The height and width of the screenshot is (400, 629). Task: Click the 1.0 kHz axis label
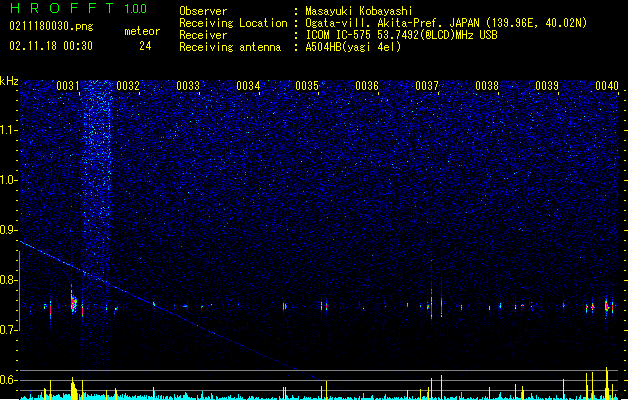pos(8,180)
